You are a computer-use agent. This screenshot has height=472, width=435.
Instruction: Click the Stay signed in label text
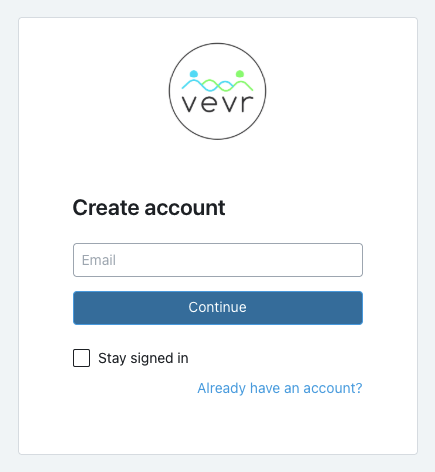click(143, 358)
